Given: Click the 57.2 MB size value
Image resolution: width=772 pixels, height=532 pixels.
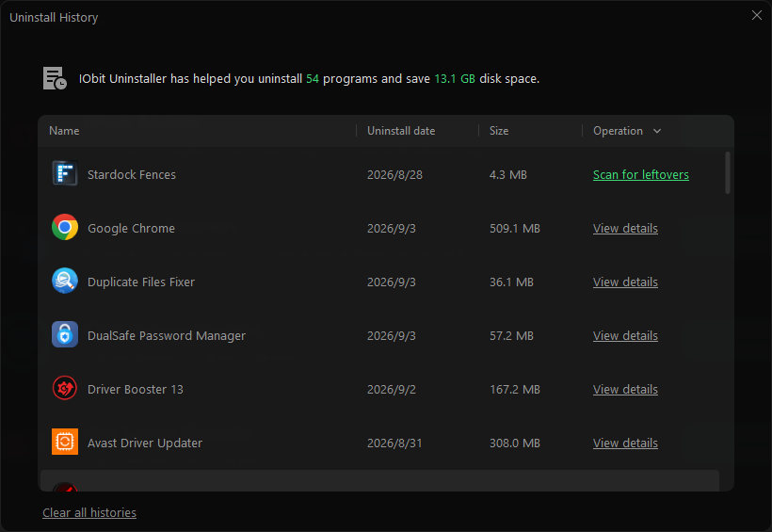Looking at the screenshot, I should click(511, 336).
